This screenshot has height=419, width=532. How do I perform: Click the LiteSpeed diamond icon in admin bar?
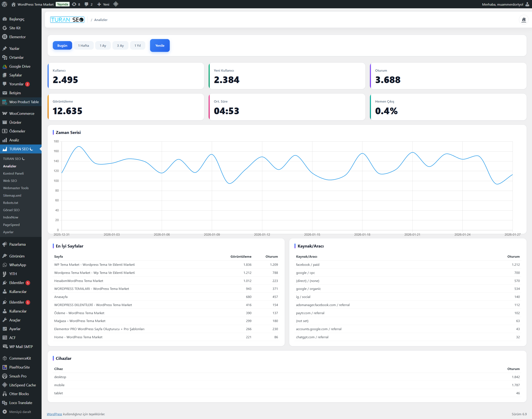116,4
